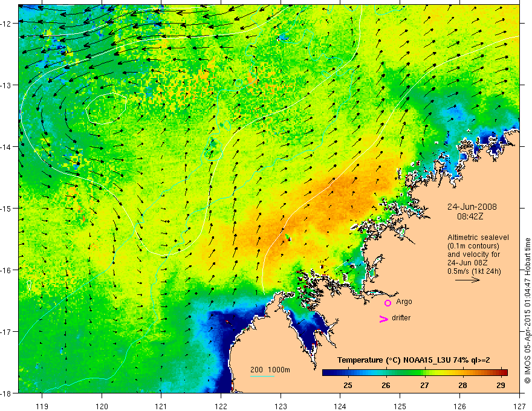Click the color bar label 28

[x=462, y=385]
